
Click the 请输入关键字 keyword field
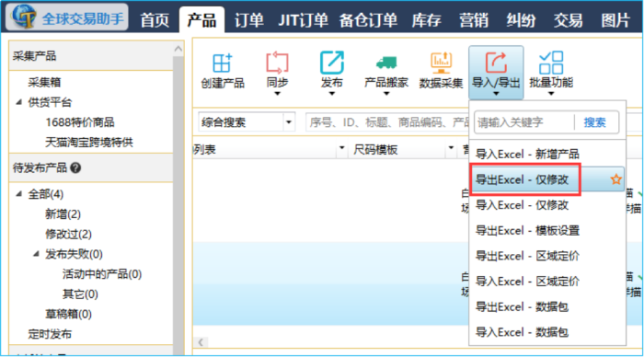(x=524, y=122)
